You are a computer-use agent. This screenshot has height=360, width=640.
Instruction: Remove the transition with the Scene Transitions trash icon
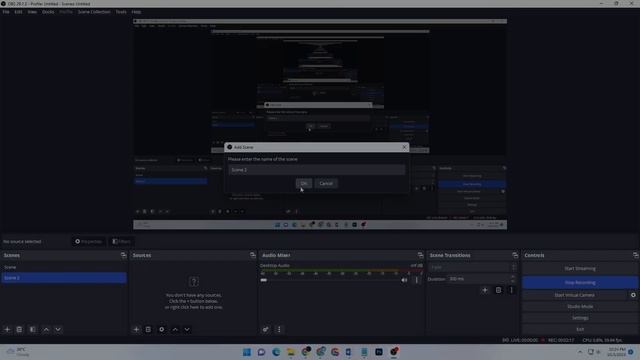pyautogui.click(x=498, y=290)
